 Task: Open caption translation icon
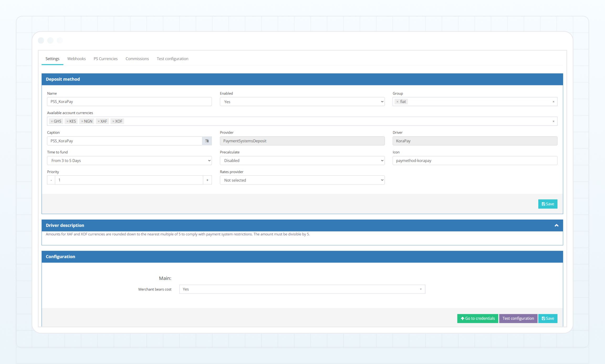[x=207, y=141]
